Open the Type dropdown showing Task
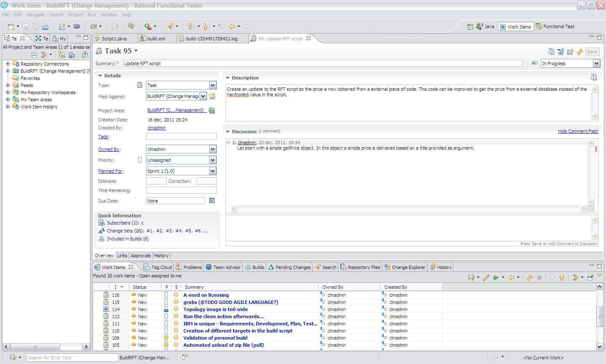 [x=213, y=85]
